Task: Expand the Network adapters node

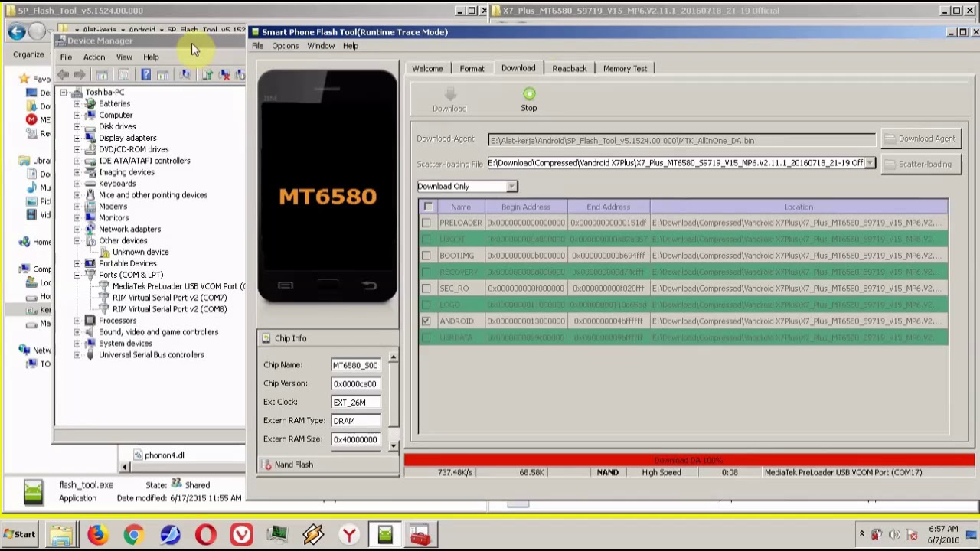Action: [77, 229]
